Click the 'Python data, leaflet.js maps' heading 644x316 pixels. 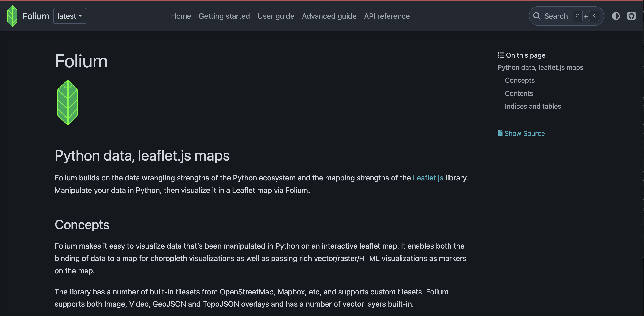pyautogui.click(x=142, y=156)
